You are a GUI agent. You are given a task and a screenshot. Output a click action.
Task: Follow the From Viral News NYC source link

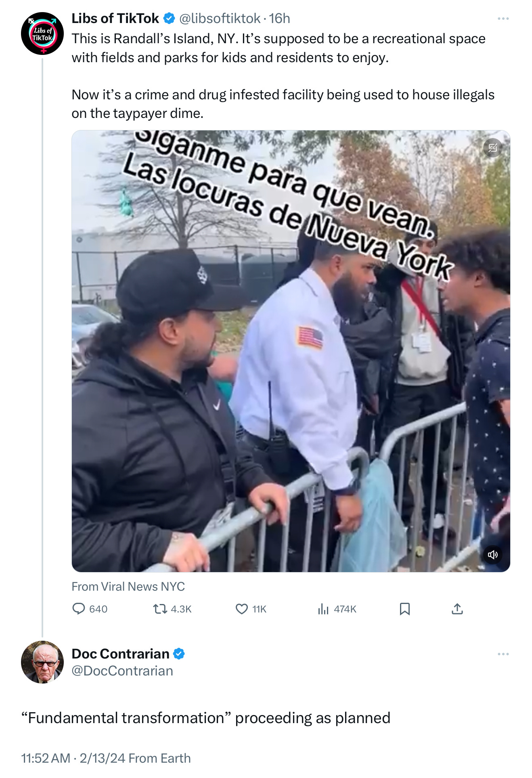coord(128,586)
